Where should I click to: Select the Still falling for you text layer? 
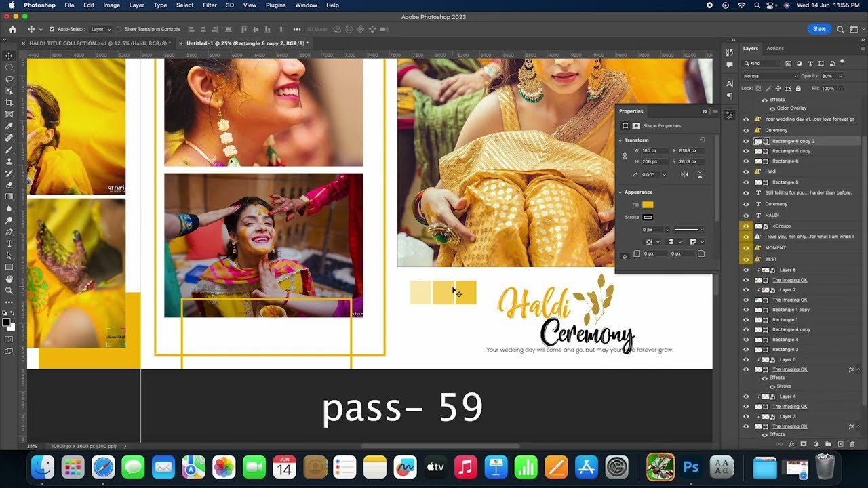coord(808,192)
